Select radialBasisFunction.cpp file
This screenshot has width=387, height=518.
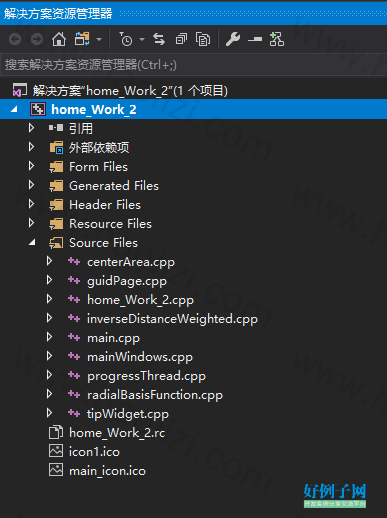(155, 395)
